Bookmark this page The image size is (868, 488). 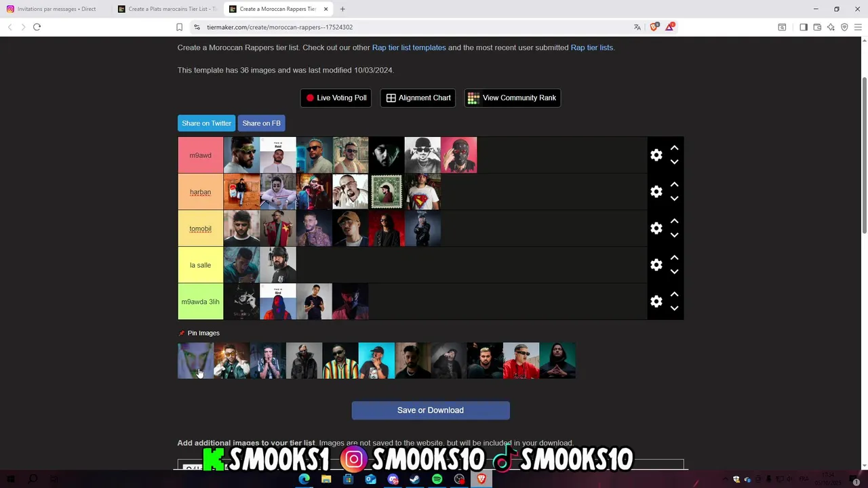[179, 27]
